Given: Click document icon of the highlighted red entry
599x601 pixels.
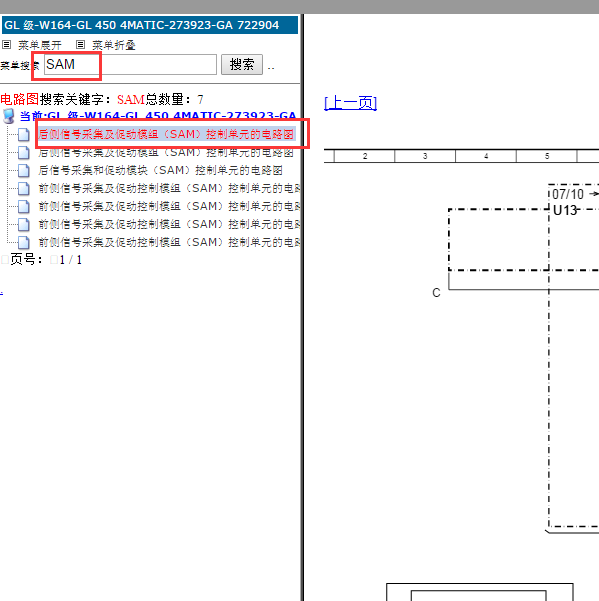Looking at the screenshot, I should (23, 135).
